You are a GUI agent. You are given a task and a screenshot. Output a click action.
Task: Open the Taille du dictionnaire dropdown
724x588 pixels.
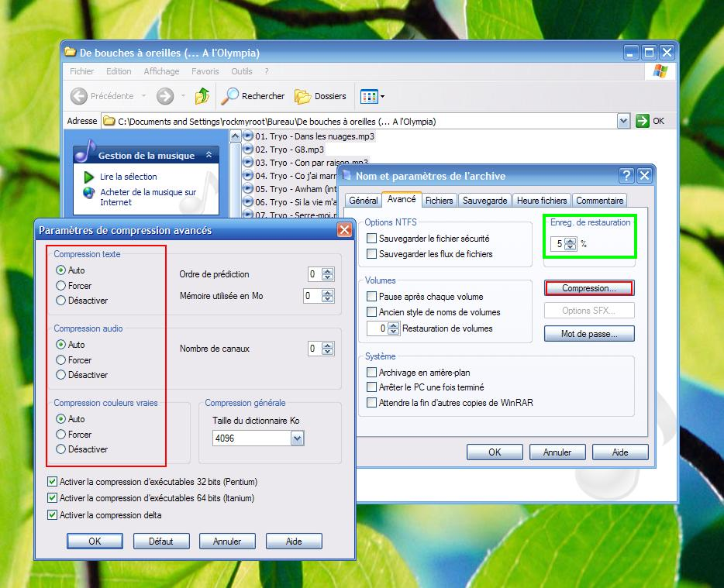[297, 438]
